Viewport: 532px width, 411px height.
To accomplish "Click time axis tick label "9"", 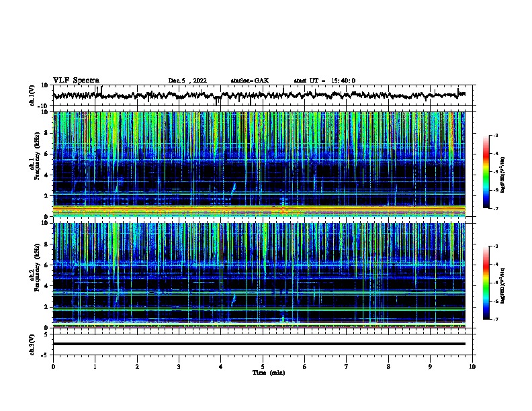I will [430, 367].
